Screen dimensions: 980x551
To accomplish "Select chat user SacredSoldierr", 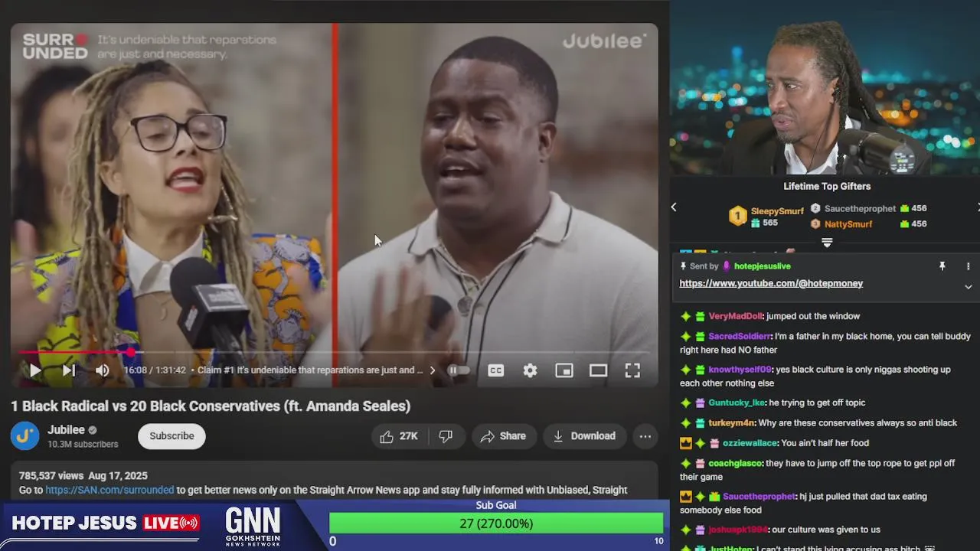I will point(740,336).
